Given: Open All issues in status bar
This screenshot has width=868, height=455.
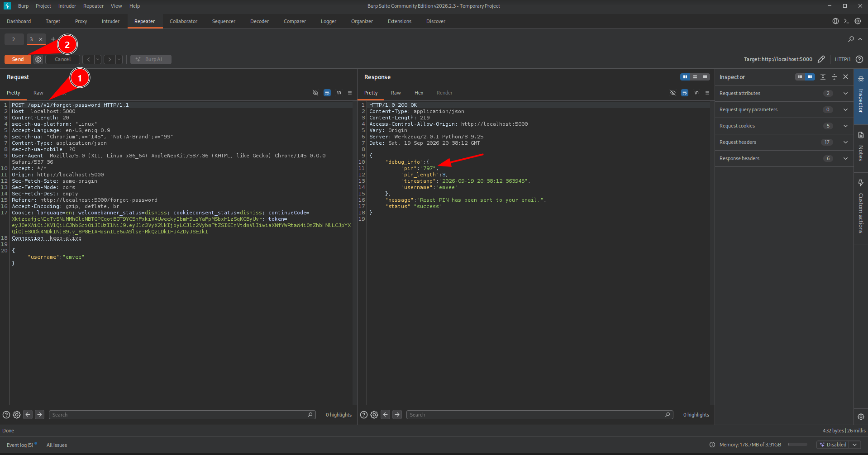Looking at the screenshot, I should click(x=57, y=445).
